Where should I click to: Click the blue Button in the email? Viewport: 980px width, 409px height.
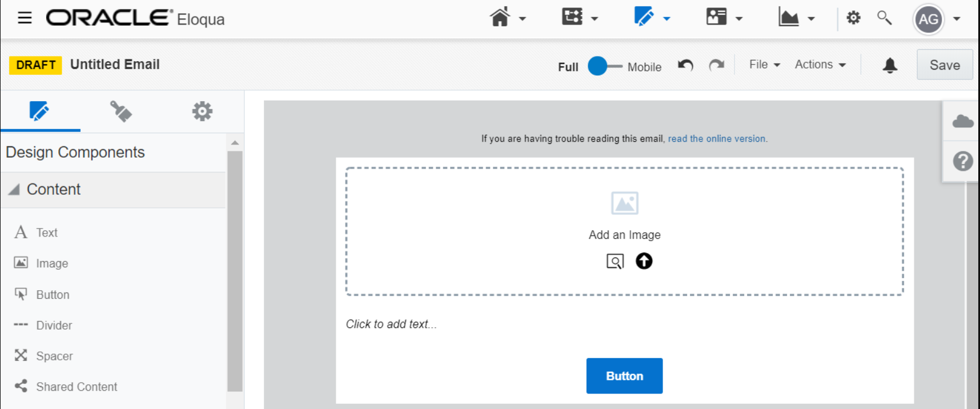click(x=624, y=376)
